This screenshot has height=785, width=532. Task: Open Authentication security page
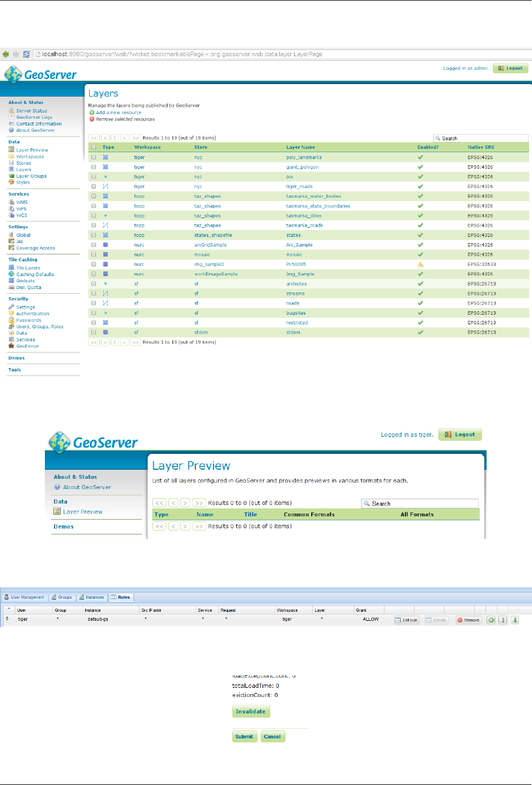(32, 314)
